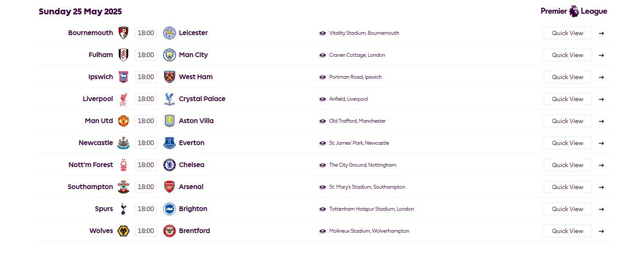Click the Chelsea club badge
This screenshot has height=258, width=644.
[x=169, y=165]
